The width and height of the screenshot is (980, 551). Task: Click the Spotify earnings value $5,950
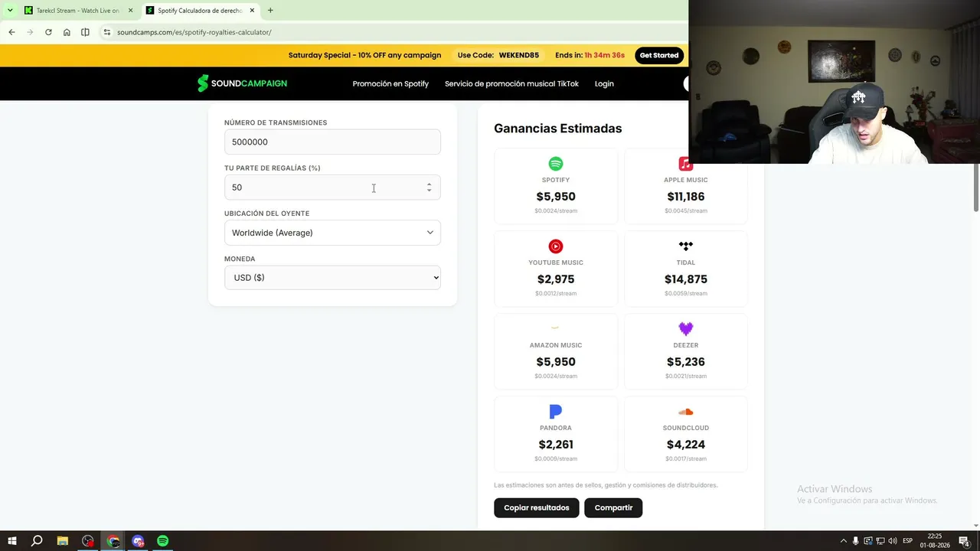click(x=556, y=197)
